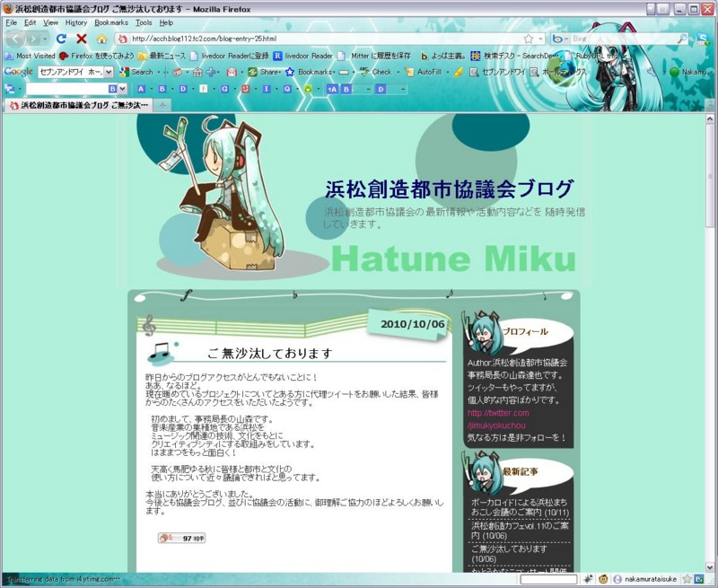Click the Google toolbar wrench settings icon
The image size is (718, 588).
coord(652,72)
